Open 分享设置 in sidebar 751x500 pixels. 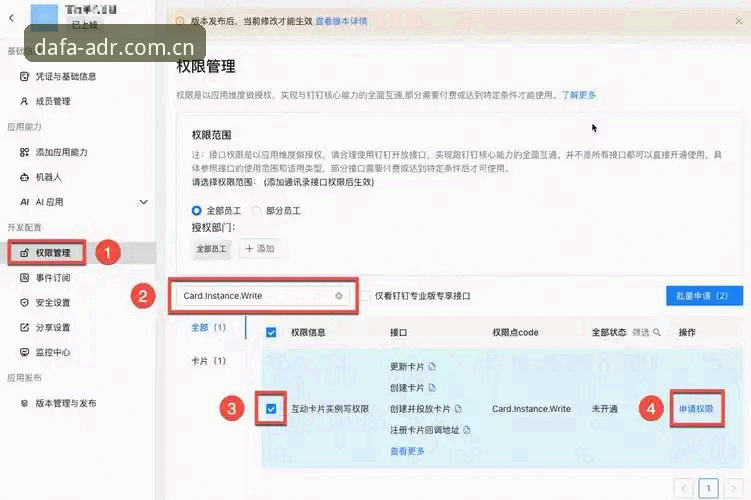(45, 327)
